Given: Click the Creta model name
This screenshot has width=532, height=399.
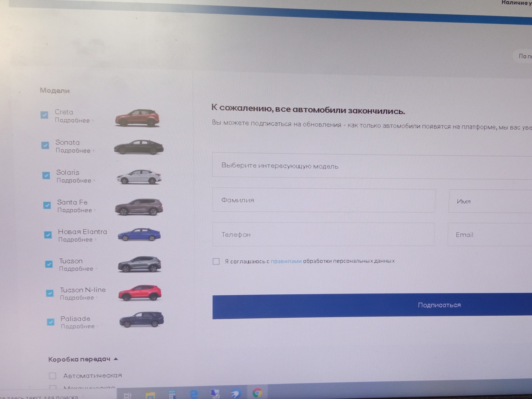Looking at the screenshot, I should [x=64, y=112].
